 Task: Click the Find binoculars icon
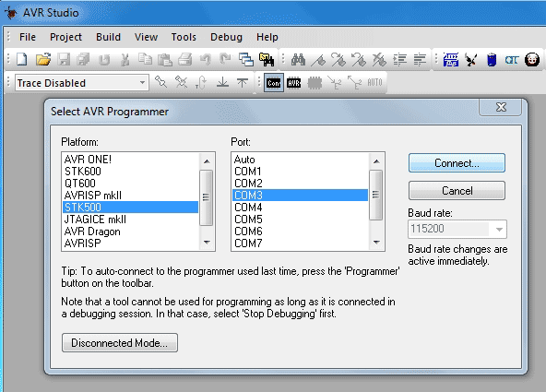[298, 60]
